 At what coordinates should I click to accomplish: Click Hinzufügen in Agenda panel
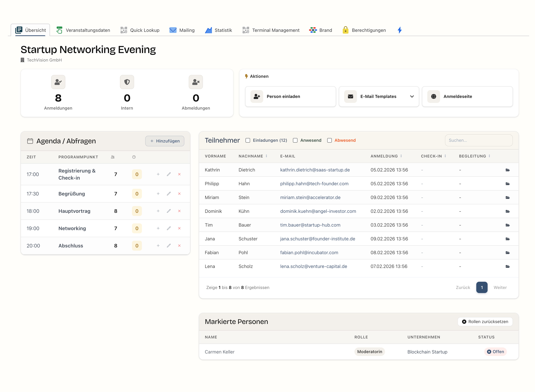pos(165,141)
